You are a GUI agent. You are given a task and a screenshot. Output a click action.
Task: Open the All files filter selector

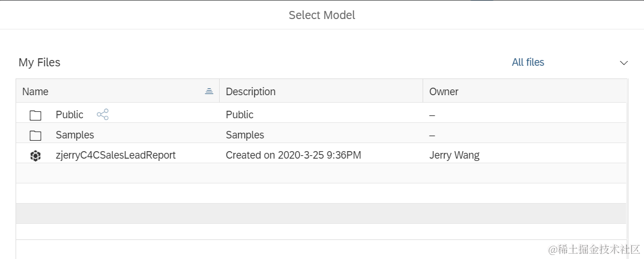coord(528,62)
